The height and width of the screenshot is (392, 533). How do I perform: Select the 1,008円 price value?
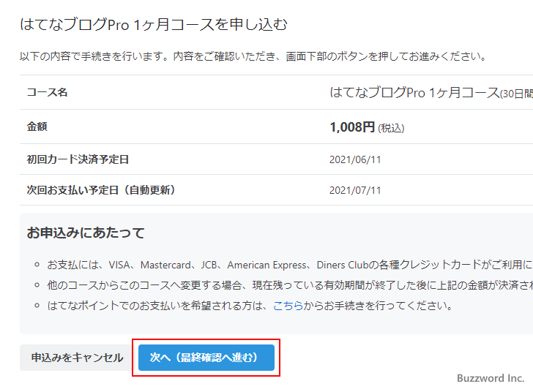pyautogui.click(x=352, y=127)
